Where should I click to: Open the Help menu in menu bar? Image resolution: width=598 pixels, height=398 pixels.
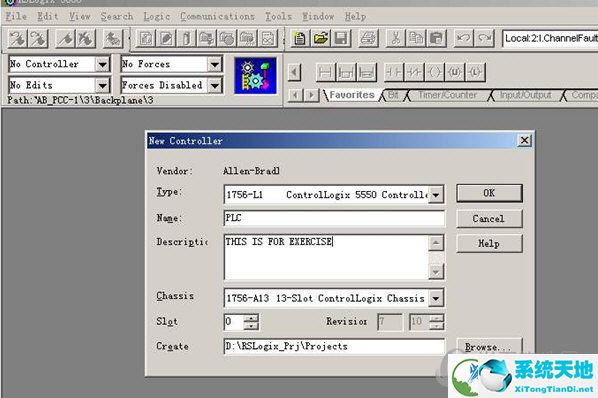[355, 16]
